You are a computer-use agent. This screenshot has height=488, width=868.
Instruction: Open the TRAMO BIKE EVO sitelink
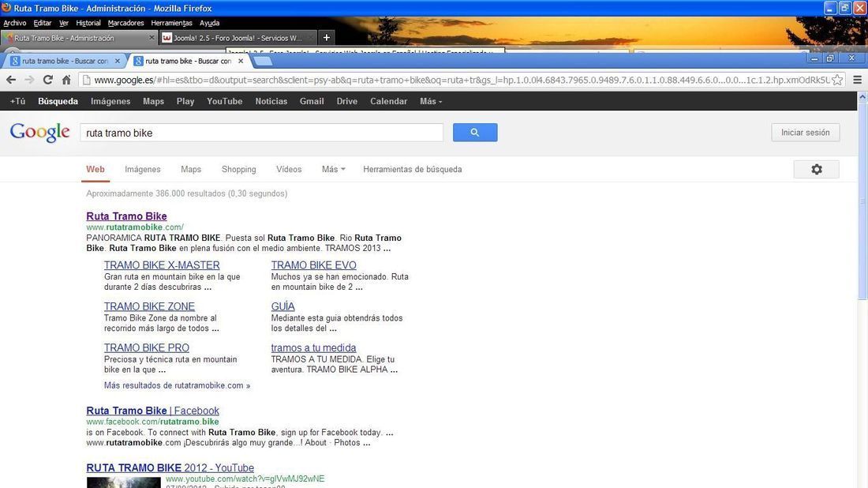click(x=314, y=265)
